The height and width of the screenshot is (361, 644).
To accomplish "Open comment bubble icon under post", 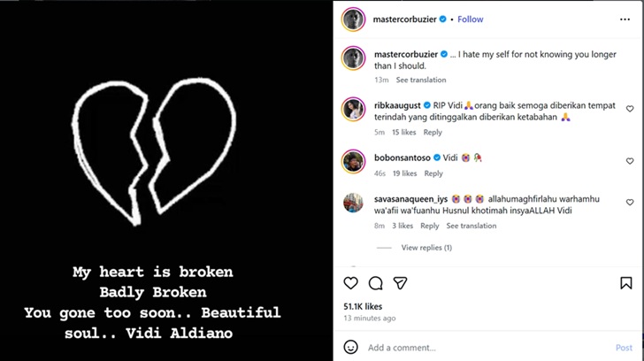I will pos(375,283).
